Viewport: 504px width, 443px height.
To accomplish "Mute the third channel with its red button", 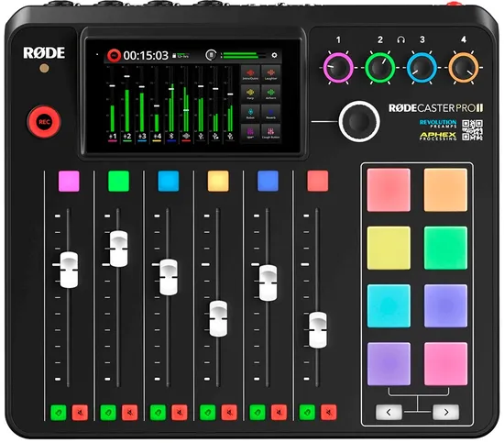I will (x=180, y=413).
